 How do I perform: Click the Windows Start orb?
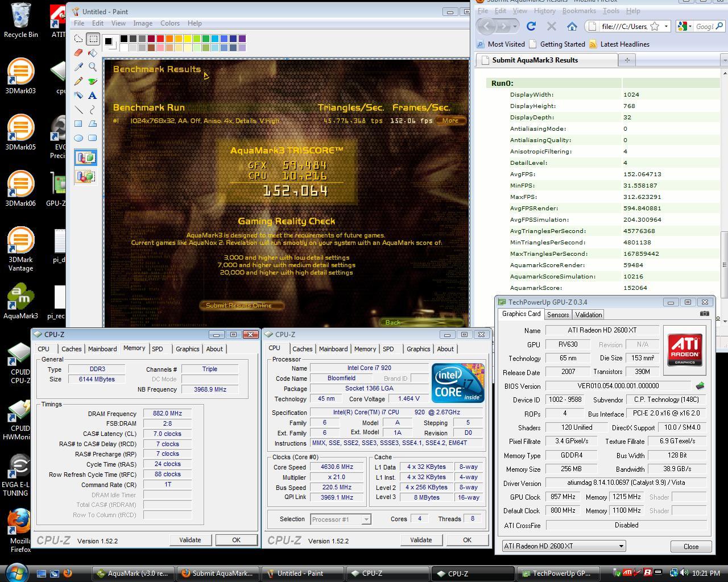click(15, 572)
